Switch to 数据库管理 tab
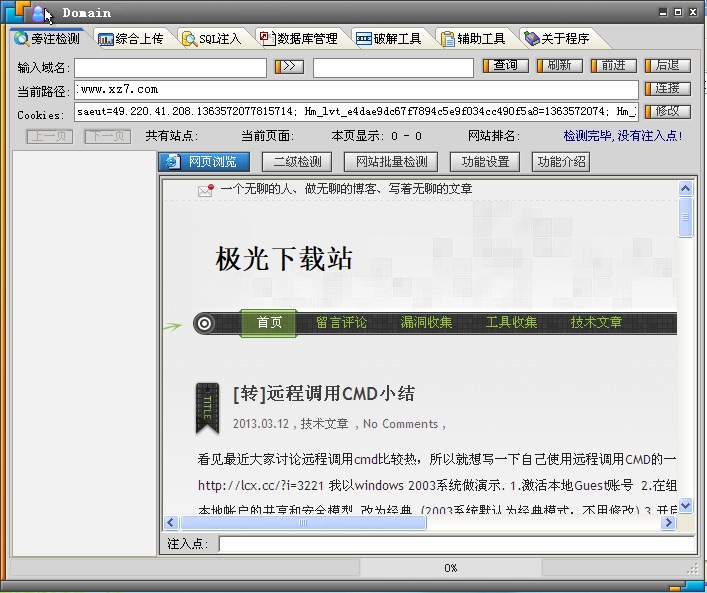707x593 pixels. tap(299, 39)
